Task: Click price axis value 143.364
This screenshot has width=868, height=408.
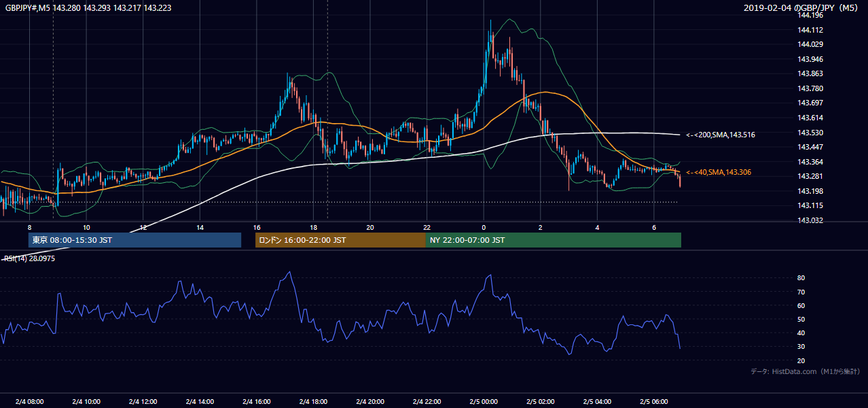Action: point(811,162)
